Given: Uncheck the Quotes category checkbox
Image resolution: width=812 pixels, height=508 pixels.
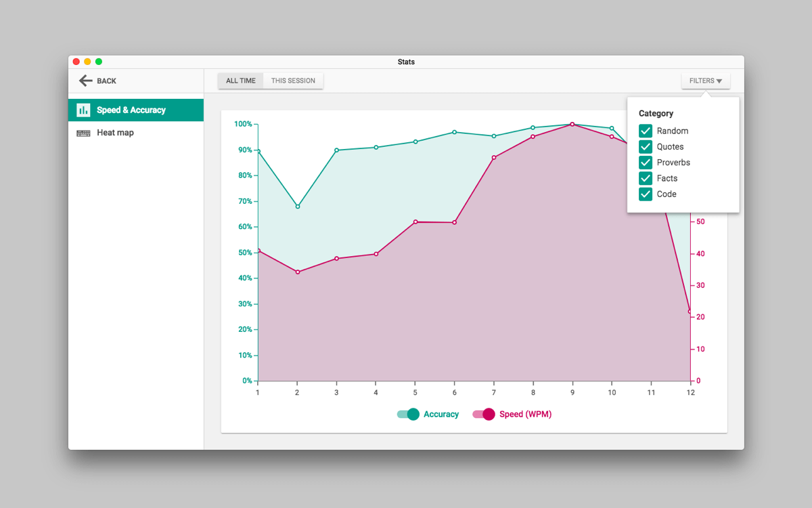Looking at the screenshot, I should coord(646,146).
